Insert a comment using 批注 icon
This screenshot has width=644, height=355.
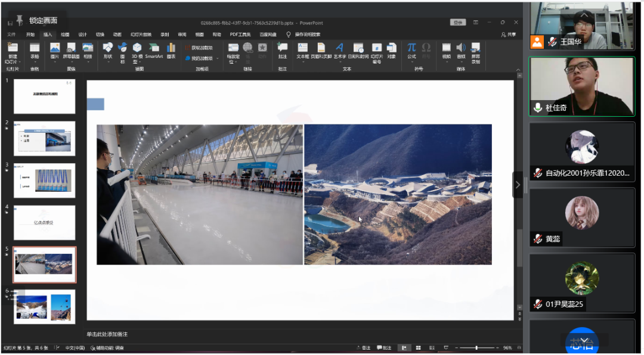point(282,50)
